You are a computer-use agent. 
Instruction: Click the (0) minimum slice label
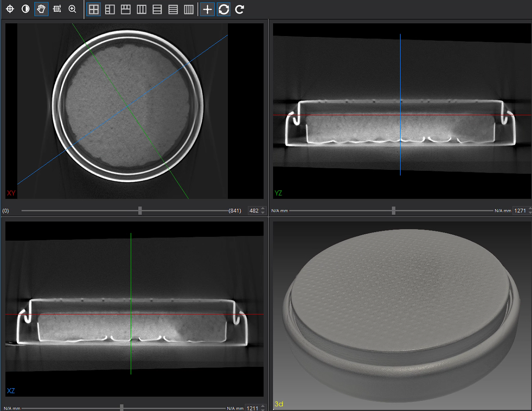tap(6, 211)
